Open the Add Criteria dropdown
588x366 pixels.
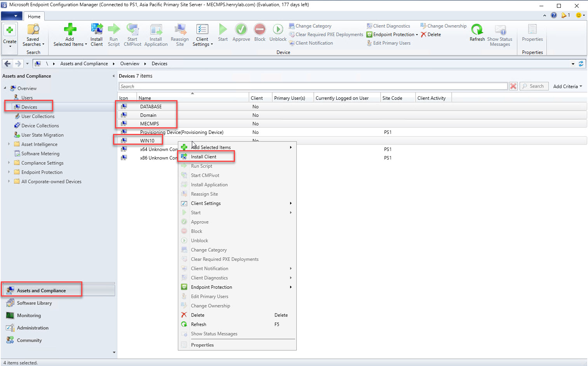567,87
